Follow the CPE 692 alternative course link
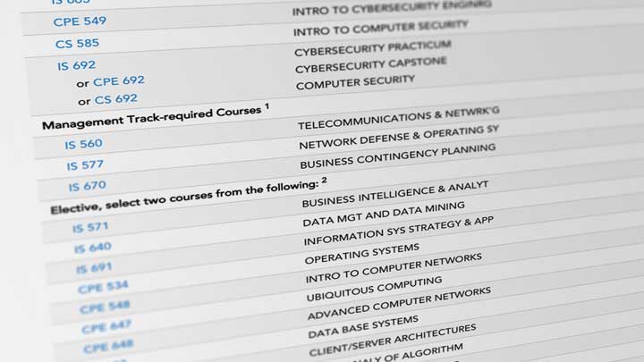 119,80
